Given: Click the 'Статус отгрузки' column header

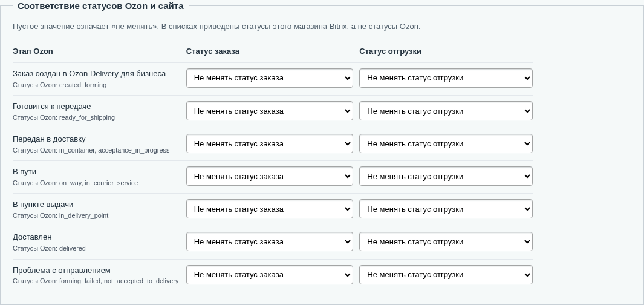Looking at the screenshot, I should coord(390,51).
